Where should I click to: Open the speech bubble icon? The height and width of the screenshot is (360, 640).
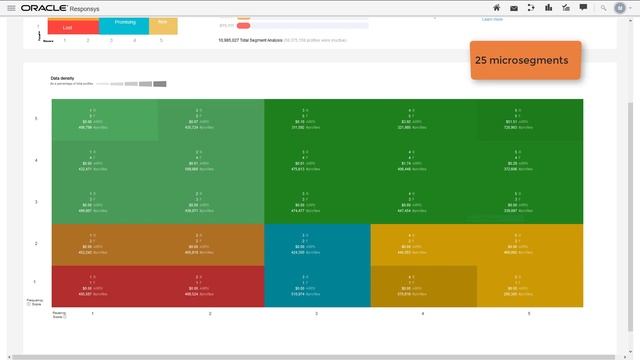pos(583,8)
